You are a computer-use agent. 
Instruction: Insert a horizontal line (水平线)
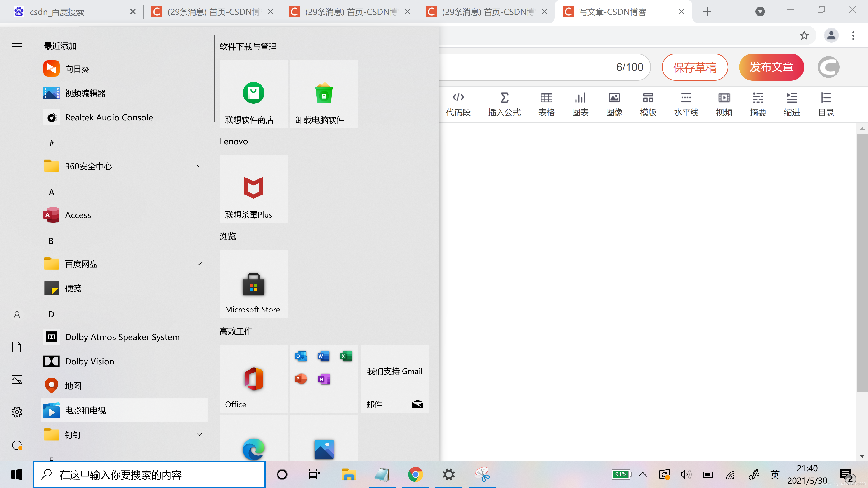tap(686, 105)
